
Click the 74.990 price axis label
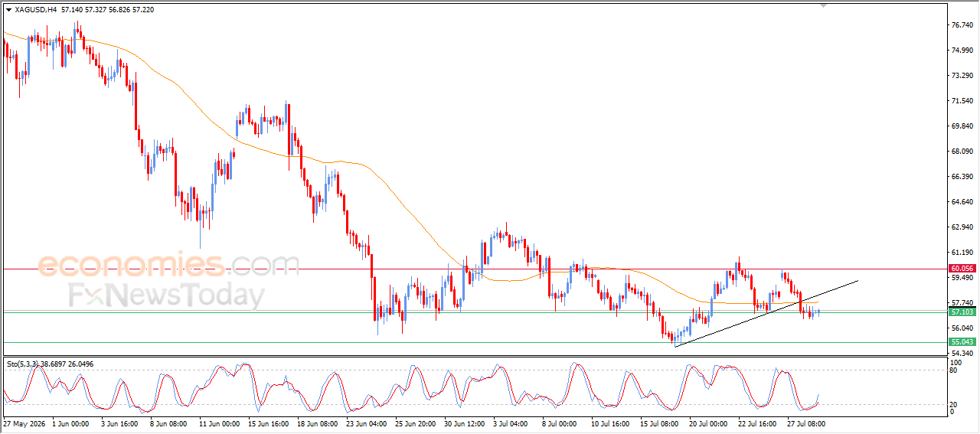[962, 51]
